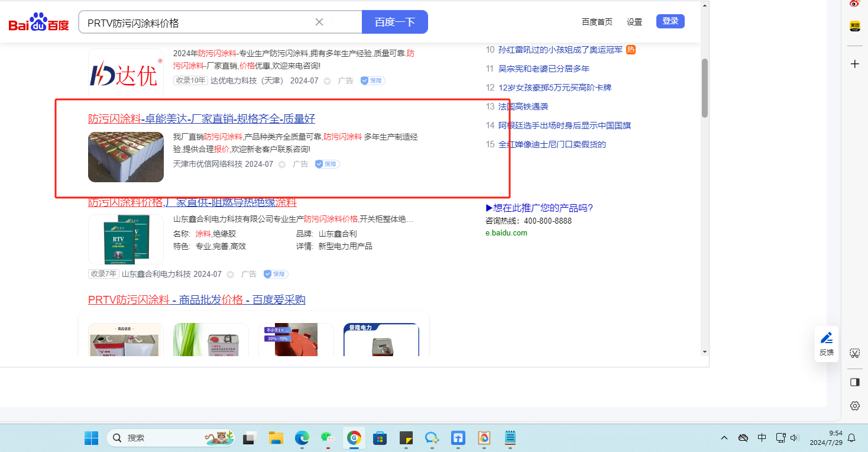Click the 登录 login button
Screen dimensions: 868x452
(x=671, y=21)
